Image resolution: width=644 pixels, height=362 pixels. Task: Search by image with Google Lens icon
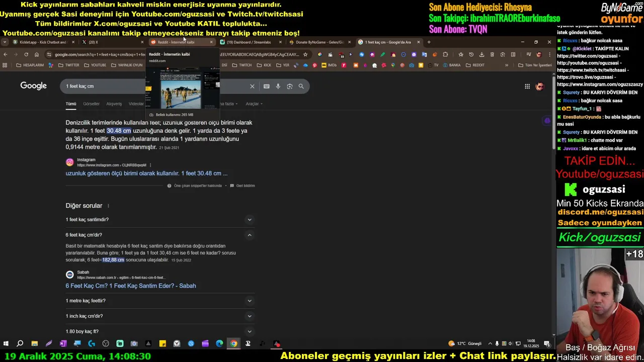coord(289,86)
